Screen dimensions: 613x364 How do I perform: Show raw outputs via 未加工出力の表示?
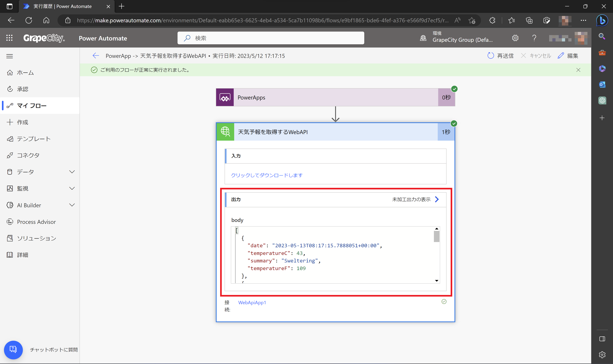point(416,199)
